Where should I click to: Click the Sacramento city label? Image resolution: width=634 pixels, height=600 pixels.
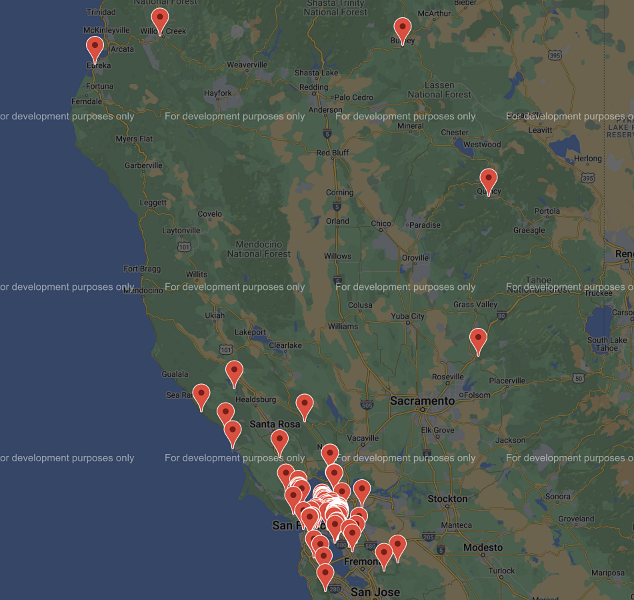[422, 401]
